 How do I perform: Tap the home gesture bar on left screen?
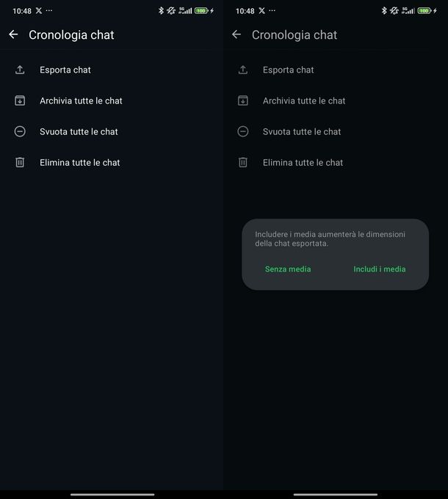point(112,494)
